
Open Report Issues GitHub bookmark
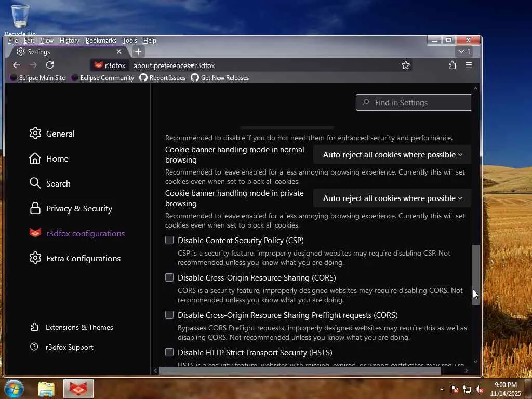click(163, 78)
